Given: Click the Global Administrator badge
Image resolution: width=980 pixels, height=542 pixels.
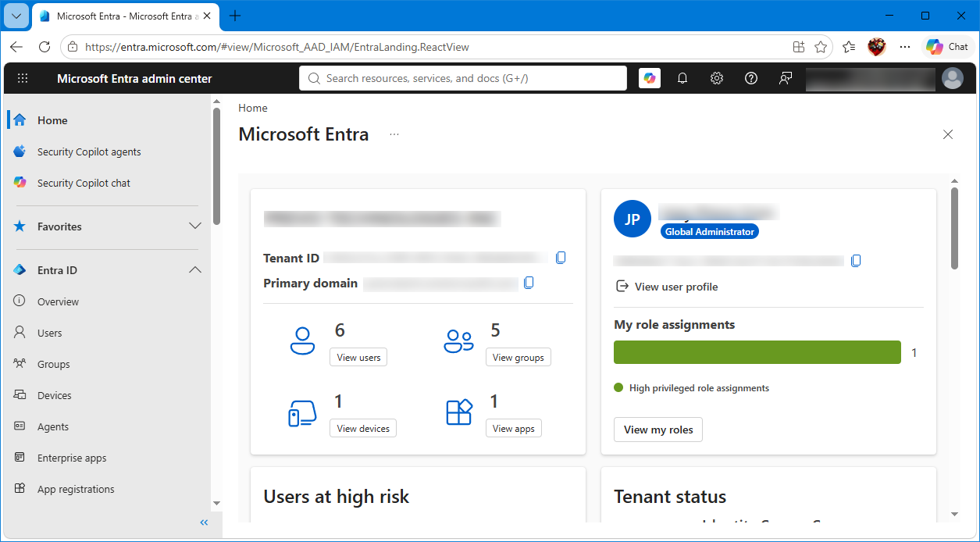Looking at the screenshot, I should point(710,232).
